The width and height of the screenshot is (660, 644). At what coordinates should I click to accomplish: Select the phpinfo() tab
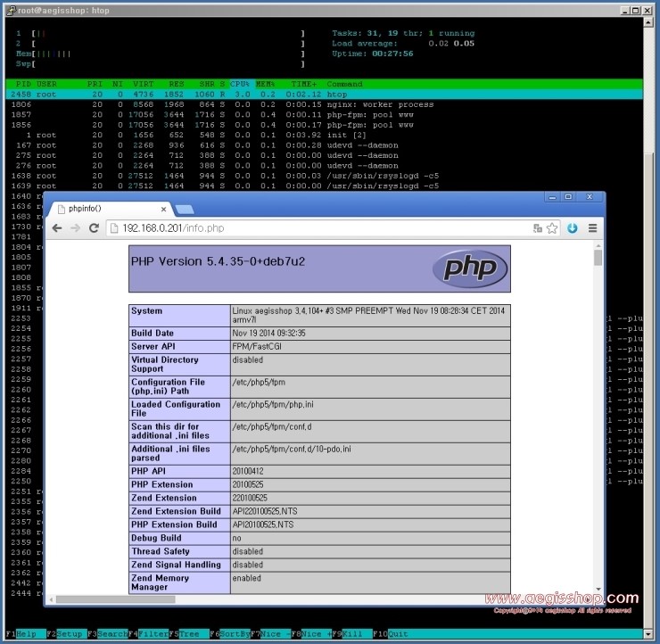click(111, 209)
